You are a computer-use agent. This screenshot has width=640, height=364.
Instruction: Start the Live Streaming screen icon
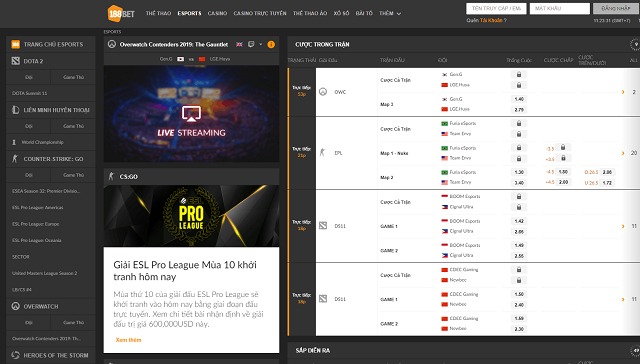pyautogui.click(x=191, y=114)
